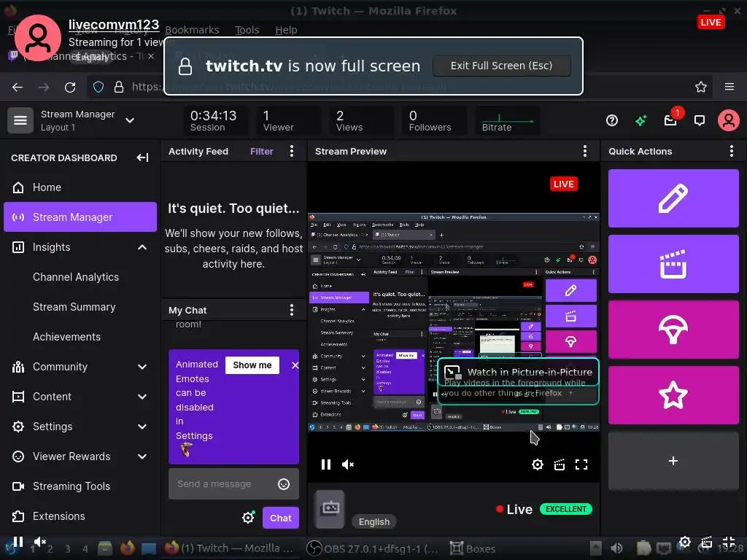This screenshot has height=560, width=747.
Task: Open the help question mark icon
Action: click(612, 120)
